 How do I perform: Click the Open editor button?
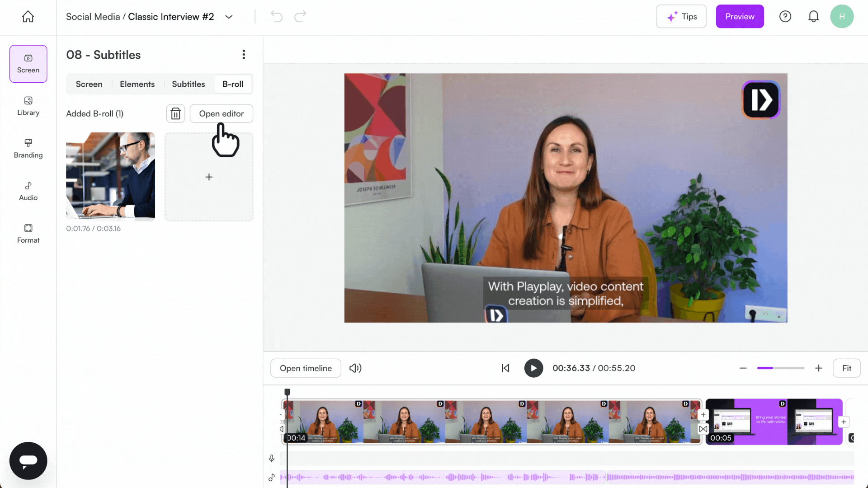pyautogui.click(x=221, y=113)
